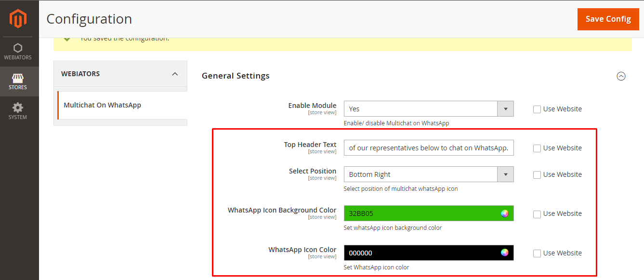Click the black 000000 color field

pos(429,253)
